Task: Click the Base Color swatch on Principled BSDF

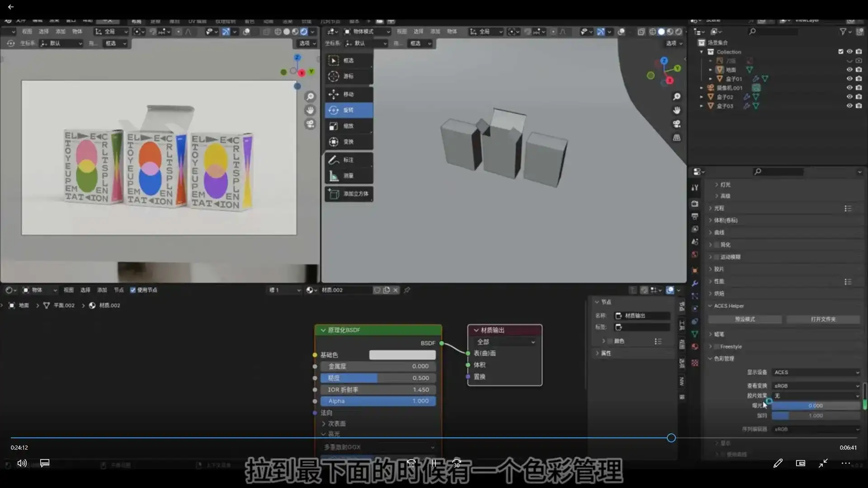Action: [x=402, y=355]
